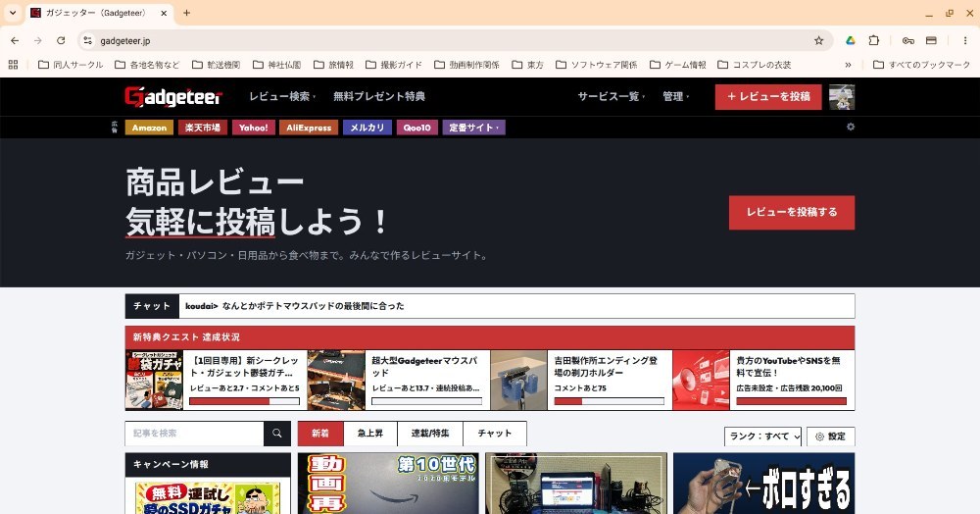The width and height of the screenshot is (980, 514).
Task: Open the ランク：すべて dropdown
Action: [x=763, y=437]
